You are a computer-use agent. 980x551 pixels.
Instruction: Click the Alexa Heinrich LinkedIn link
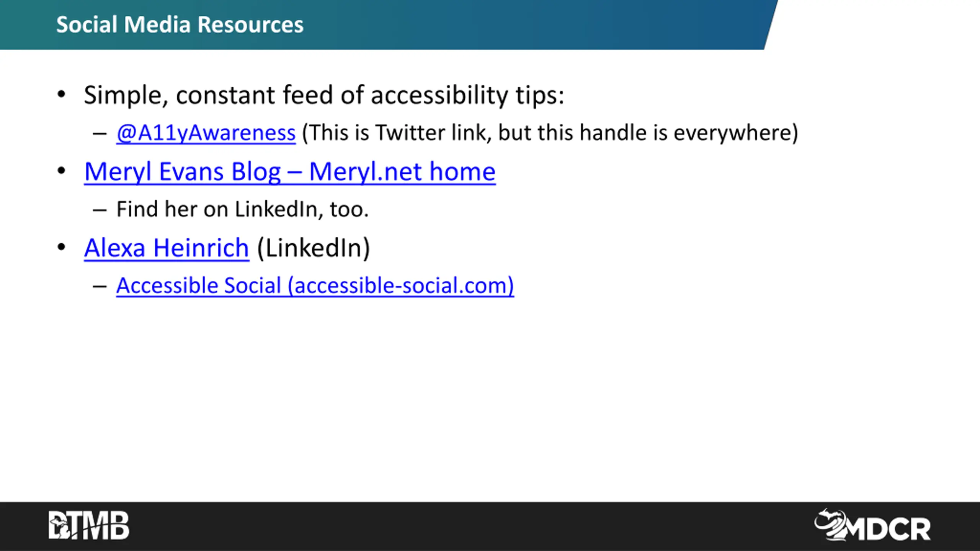[167, 248]
